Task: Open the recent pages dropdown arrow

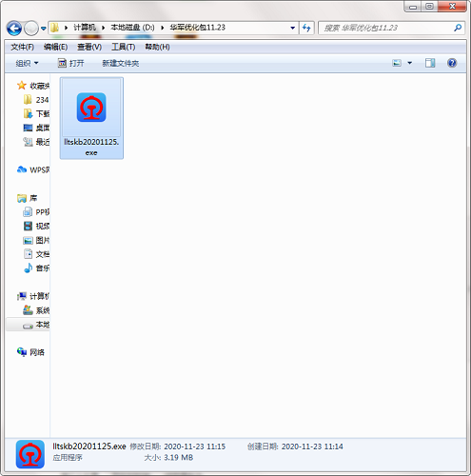Action: point(44,29)
